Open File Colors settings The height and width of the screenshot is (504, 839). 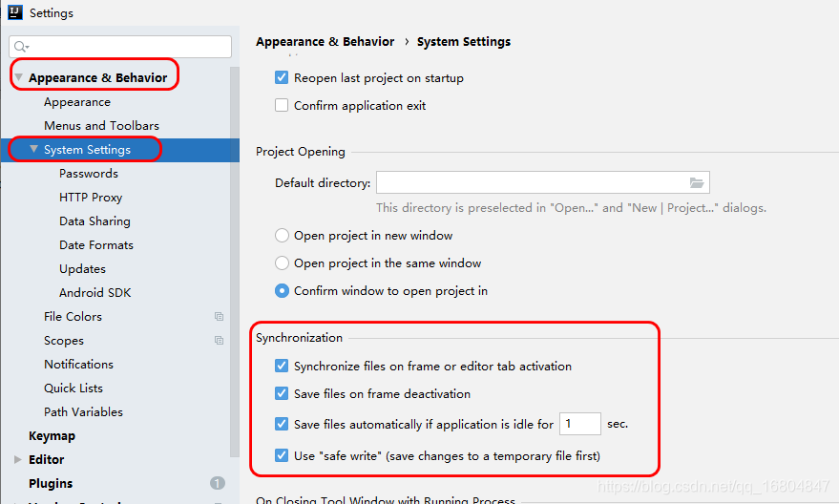point(73,316)
